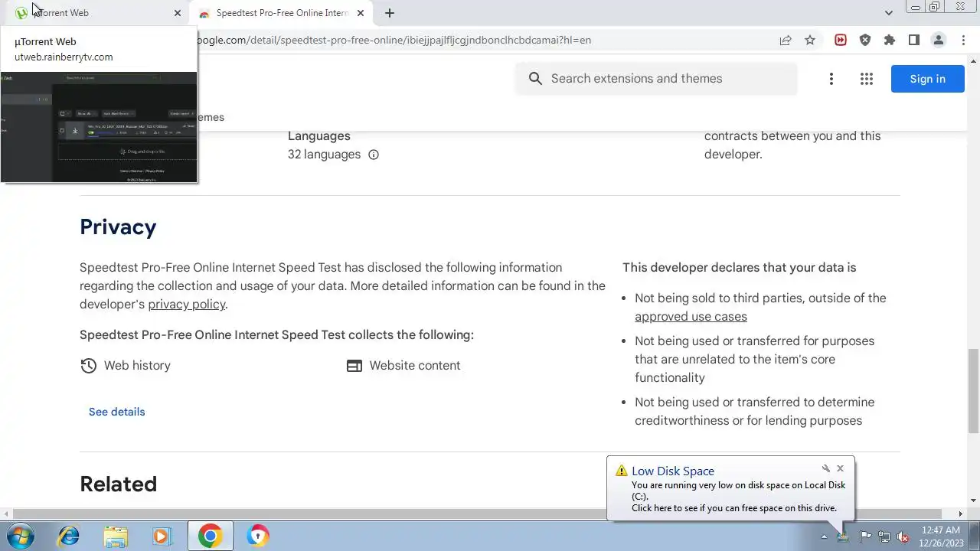Viewport: 980px width, 551px height.
Task: Close the Low Disk Space notification
Action: (x=840, y=468)
